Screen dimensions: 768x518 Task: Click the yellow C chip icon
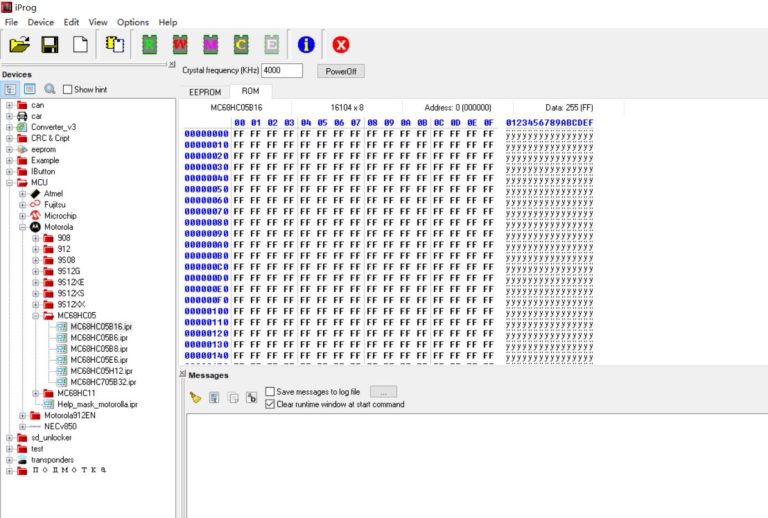coord(241,45)
